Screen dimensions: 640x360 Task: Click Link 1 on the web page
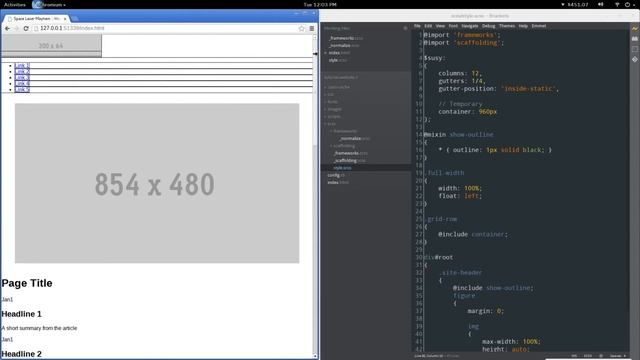click(x=22, y=65)
